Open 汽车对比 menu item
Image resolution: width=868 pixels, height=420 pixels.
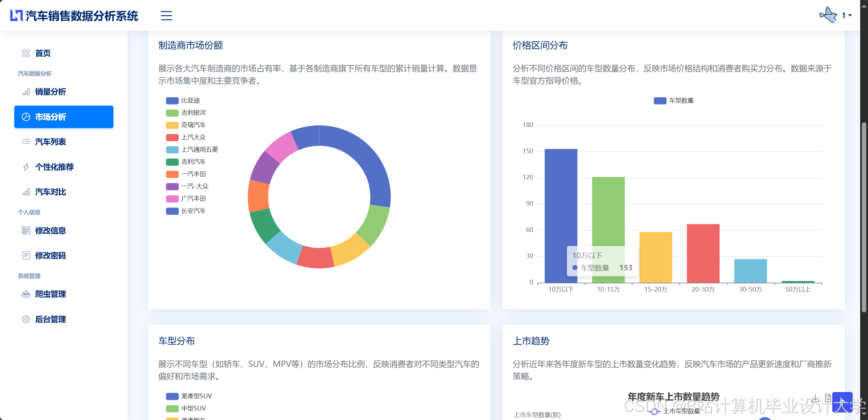pos(50,192)
